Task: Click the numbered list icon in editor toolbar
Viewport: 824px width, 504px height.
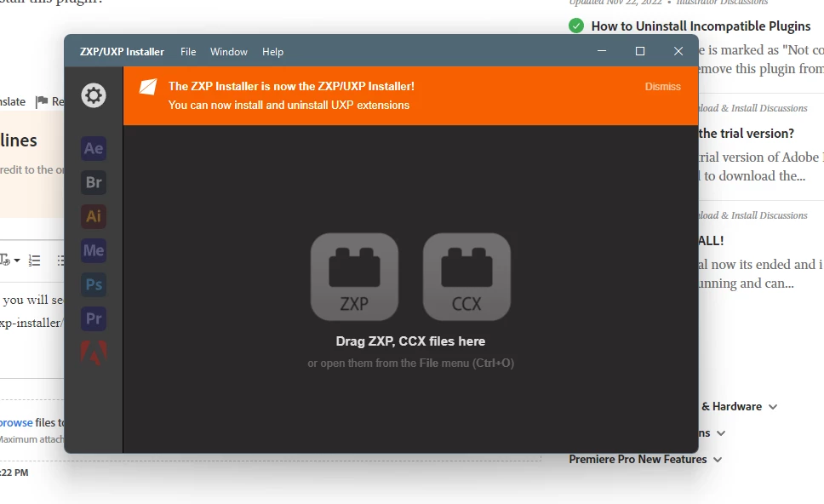Action: [35, 261]
